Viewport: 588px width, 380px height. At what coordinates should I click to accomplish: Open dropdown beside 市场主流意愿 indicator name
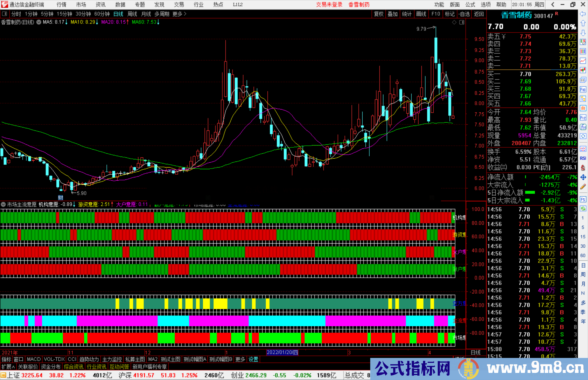[3, 204]
